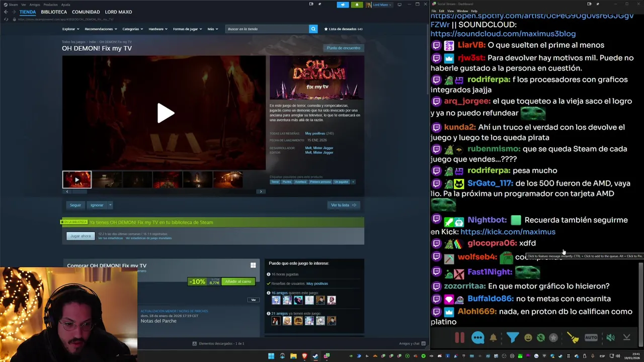Image resolution: width=644 pixels, height=362 pixels.
Task: Click the Windows Start button
Action: (271, 356)
